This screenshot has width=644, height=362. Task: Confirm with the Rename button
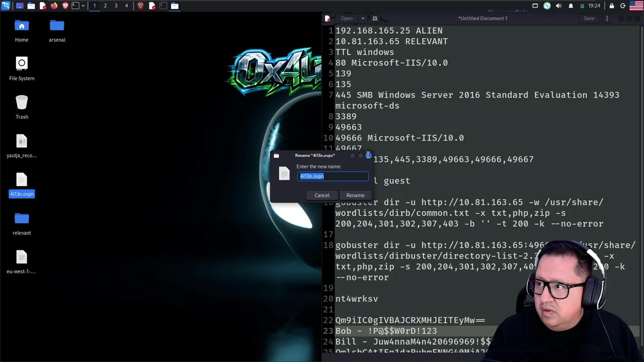coord(355,195)
